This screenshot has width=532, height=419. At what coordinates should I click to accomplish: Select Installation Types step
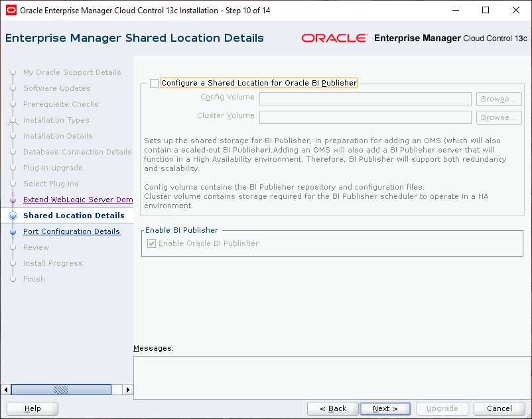point(56,121)
